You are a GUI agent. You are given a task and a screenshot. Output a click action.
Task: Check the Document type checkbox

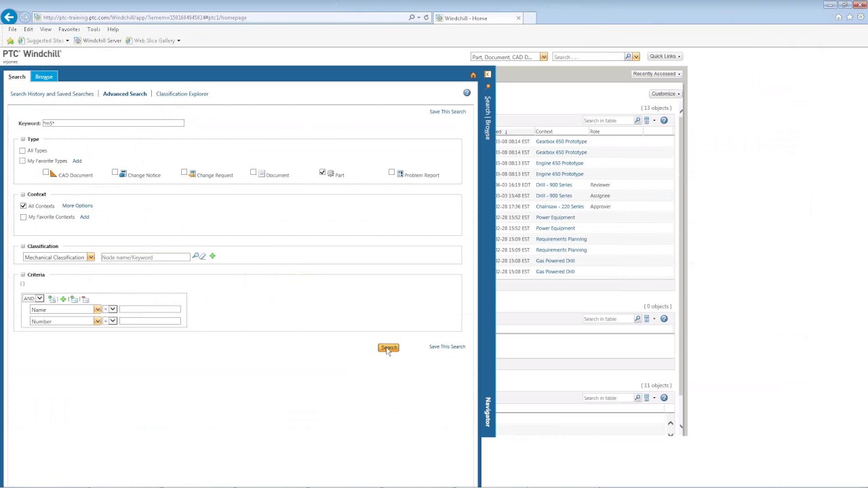click(253, 172)
